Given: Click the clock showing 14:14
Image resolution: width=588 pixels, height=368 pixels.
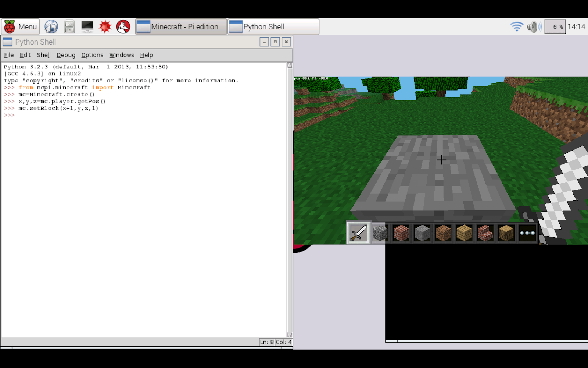Looking at the screenshot, I should point(576,27).
